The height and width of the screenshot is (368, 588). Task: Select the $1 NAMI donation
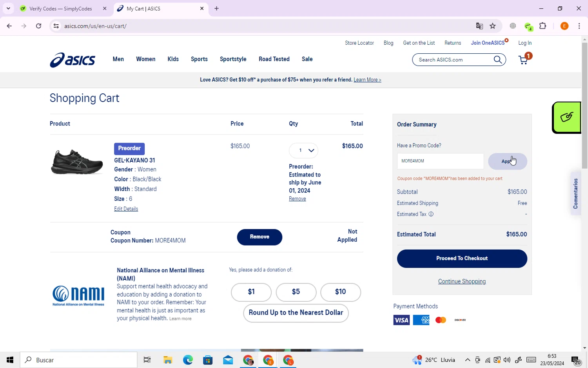click(251, 292)
